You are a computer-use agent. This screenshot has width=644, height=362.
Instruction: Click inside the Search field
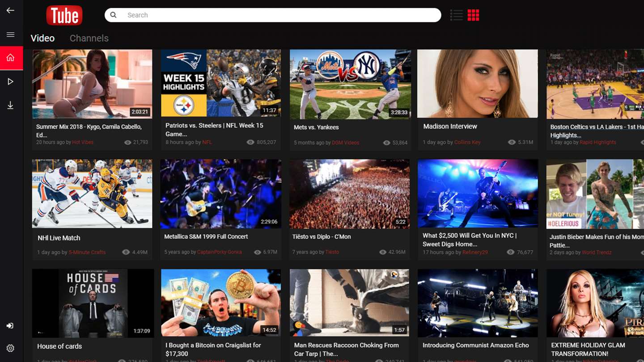tap(273, 15)
